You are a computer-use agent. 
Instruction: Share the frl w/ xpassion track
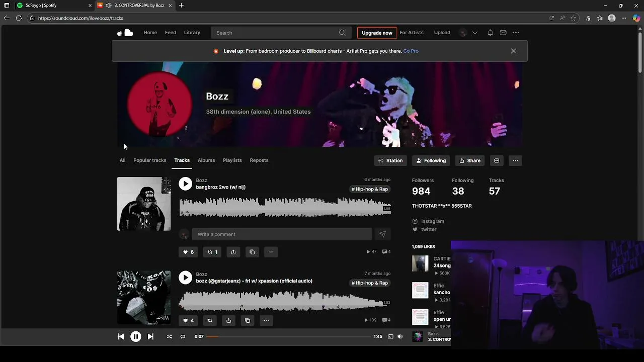tap(228, 320)
